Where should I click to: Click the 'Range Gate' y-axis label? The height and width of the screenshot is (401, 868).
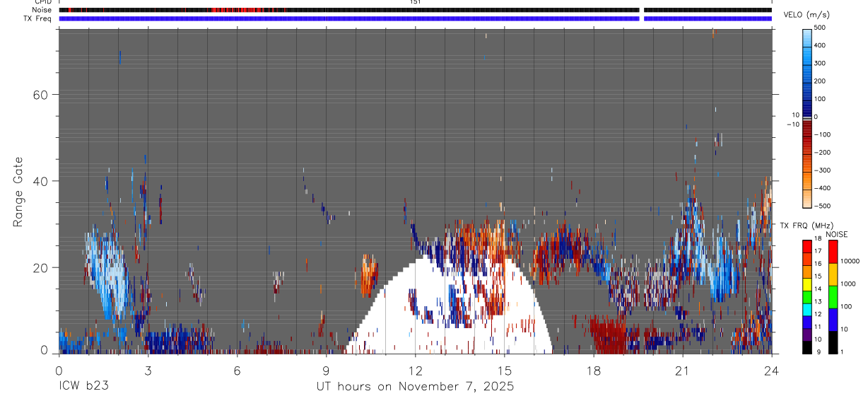point(18,192)
